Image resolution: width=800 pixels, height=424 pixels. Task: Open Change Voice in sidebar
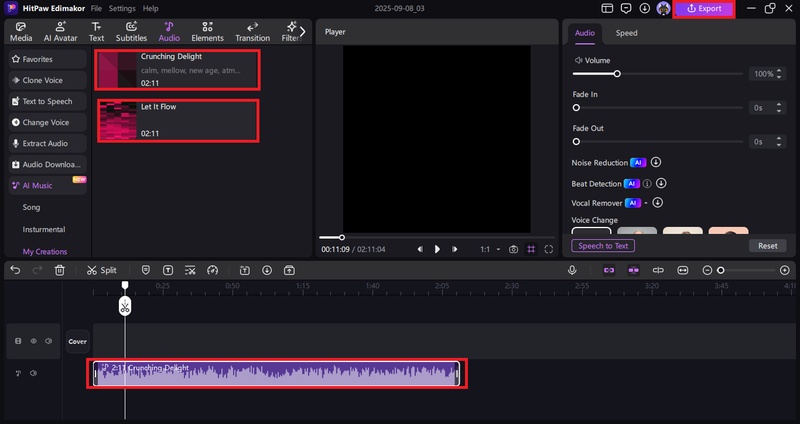point(47,122)
